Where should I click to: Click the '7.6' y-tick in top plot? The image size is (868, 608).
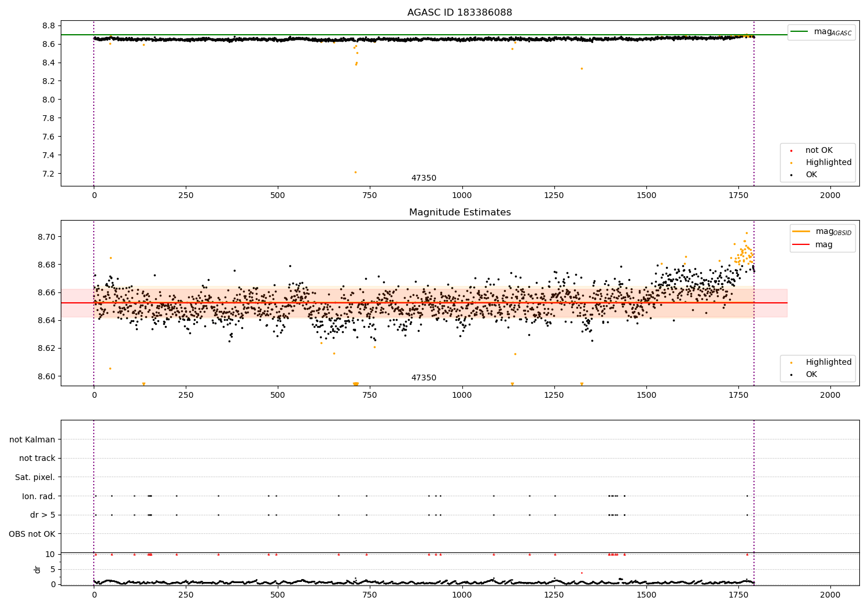click(49, 137)
